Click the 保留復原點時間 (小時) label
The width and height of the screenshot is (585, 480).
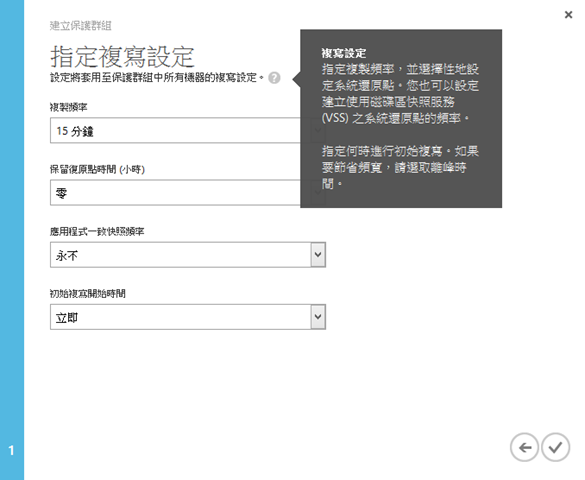pos(97,170)
